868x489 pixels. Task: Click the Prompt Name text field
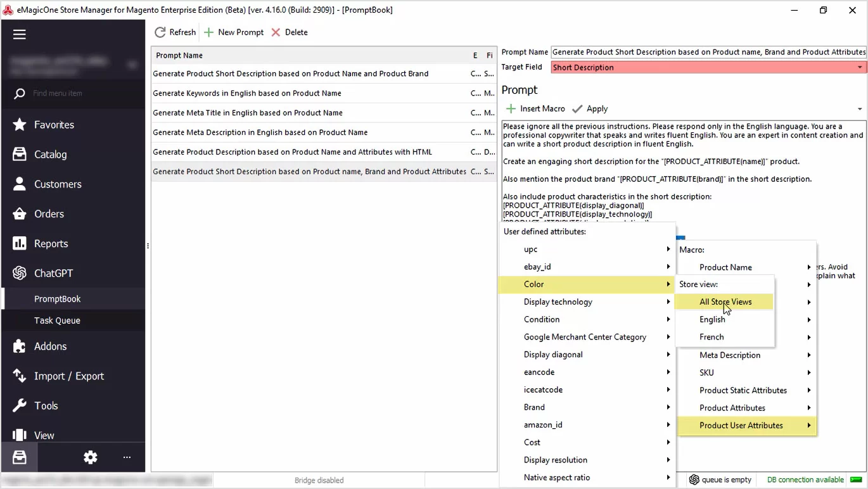point(708,52)
